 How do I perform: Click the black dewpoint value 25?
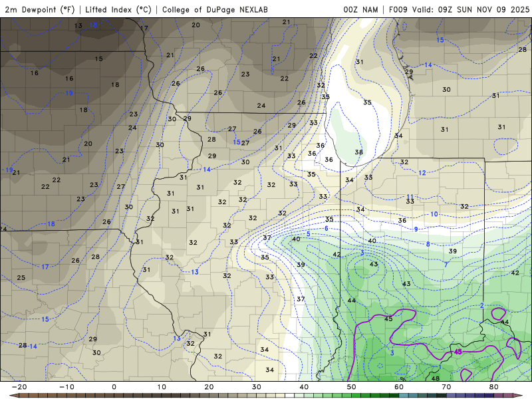tap(21, 277)
